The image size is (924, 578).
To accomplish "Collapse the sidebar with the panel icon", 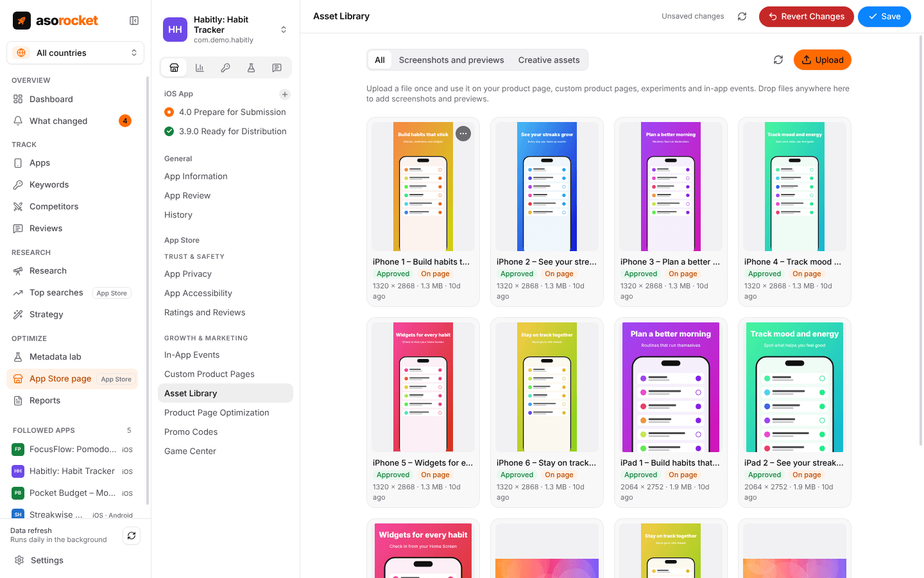I will tap(134, 21).
